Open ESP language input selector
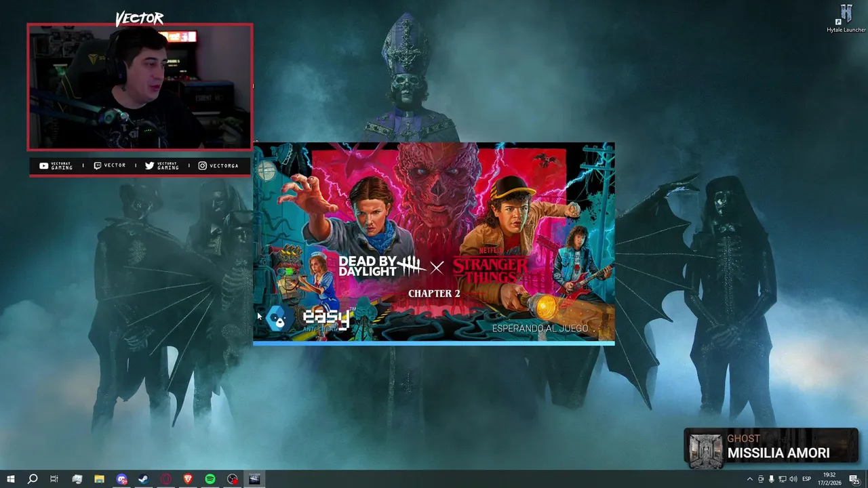Image resolution: width=868 pixels, height=488 pixels. click(807, 479)
